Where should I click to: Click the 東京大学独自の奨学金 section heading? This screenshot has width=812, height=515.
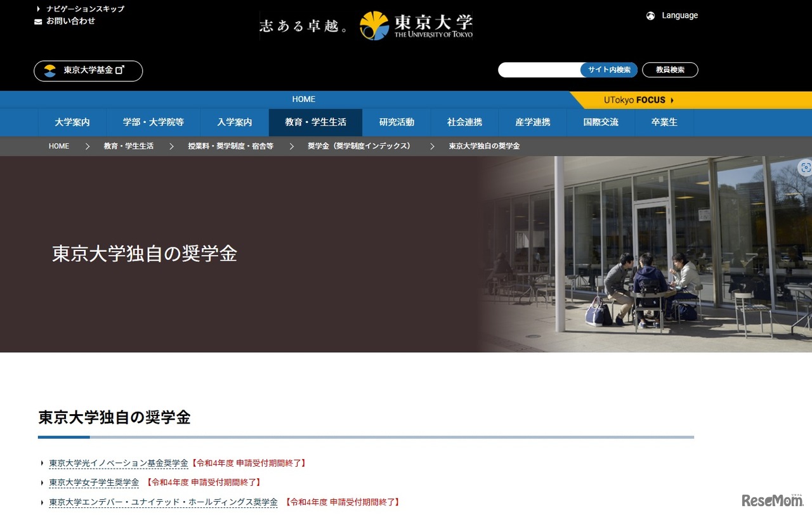click(114, 417)
